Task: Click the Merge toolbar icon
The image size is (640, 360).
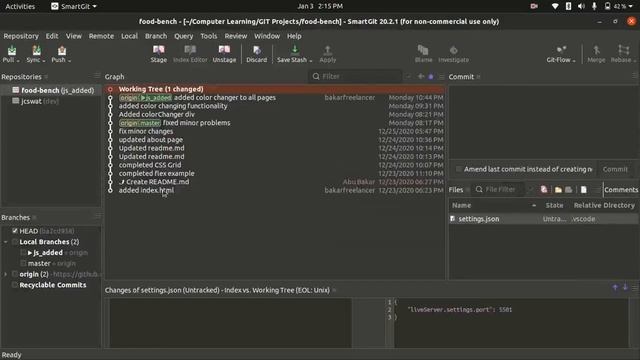Action: [x=596, y=50]
